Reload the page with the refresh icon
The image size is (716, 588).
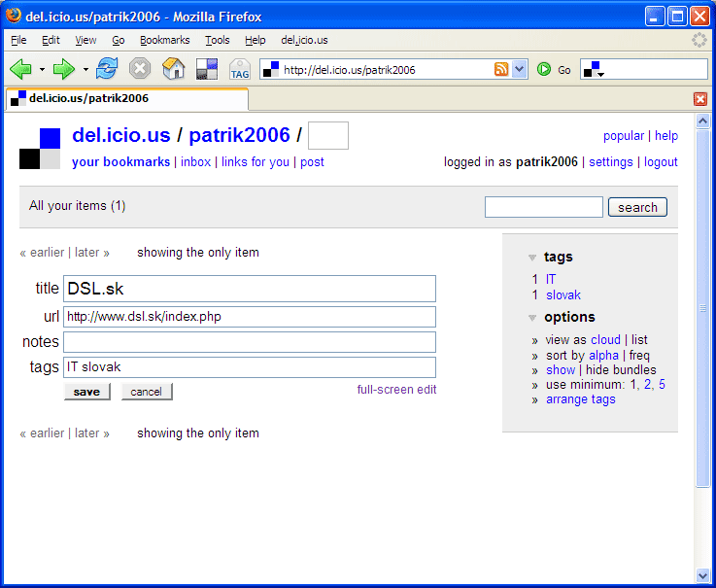[107, 69]
